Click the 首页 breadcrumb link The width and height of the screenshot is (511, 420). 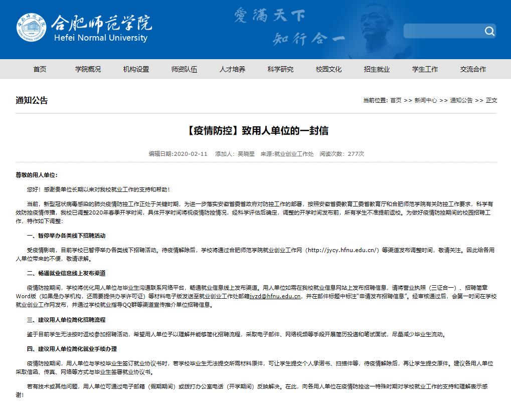pyautogui.click(x=396, y=100)
